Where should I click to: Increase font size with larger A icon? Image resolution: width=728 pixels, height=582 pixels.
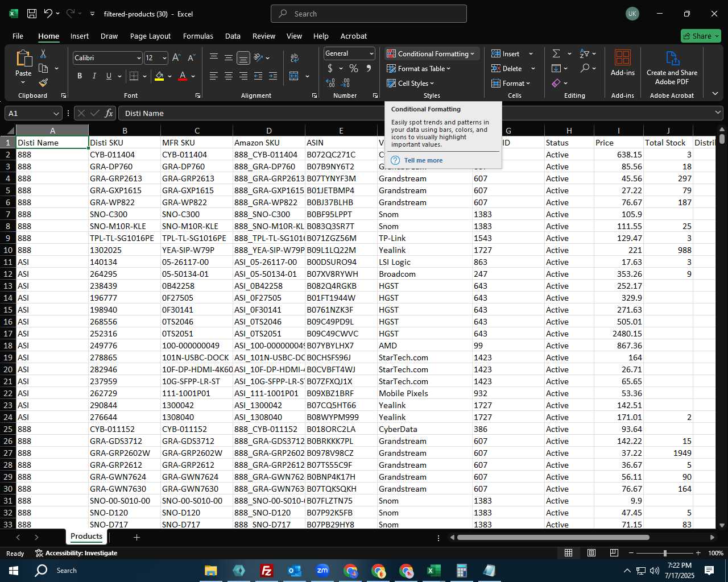pos(176,58)
